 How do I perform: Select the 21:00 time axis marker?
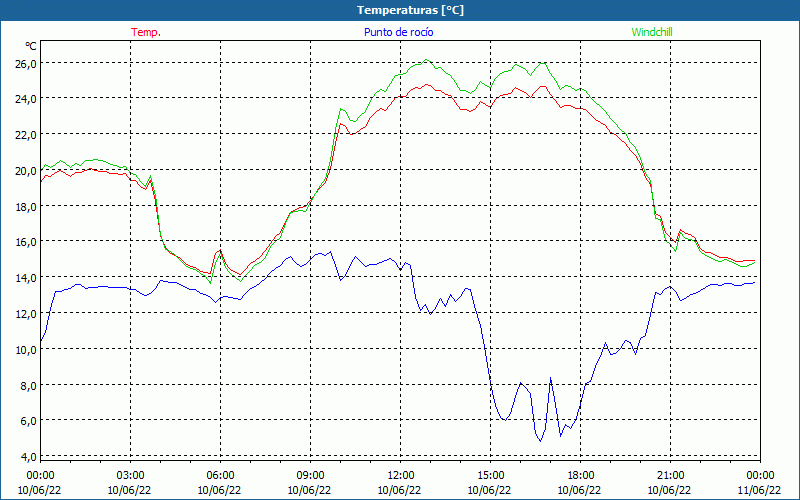point(670,475)
